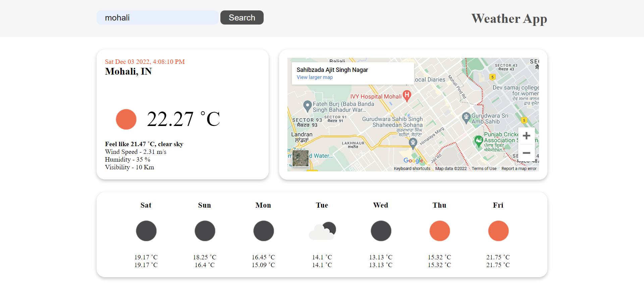The height and width of the screenshot is (298, 644).
Task: Click the IVY Hospital Mohali marker
Action: 407,95
